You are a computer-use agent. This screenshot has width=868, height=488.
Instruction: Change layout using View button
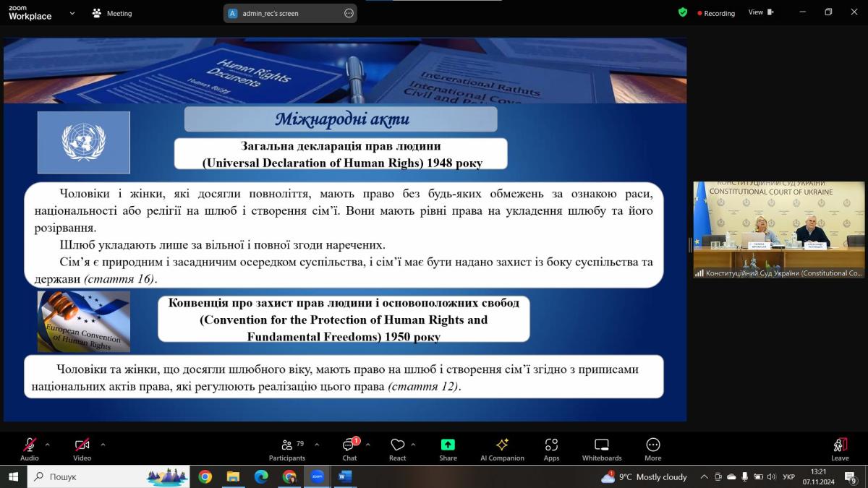pyautogui.click(x=761, y=12)
